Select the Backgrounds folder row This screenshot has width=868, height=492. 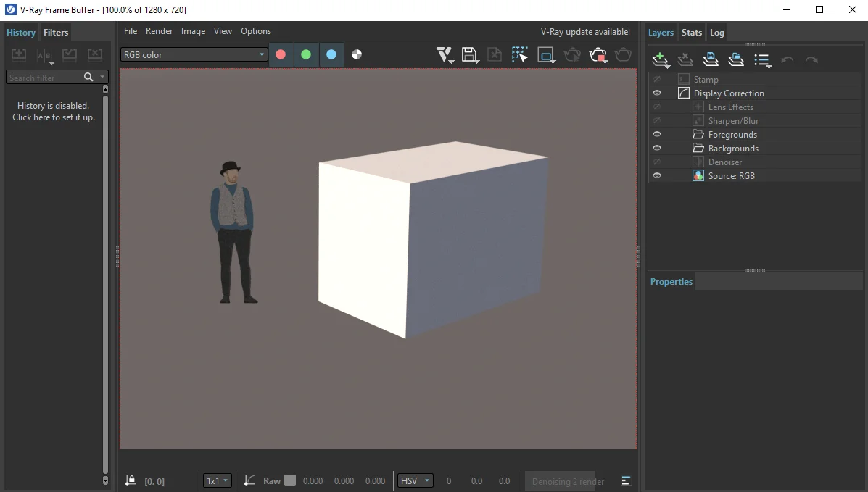[755, 148]
